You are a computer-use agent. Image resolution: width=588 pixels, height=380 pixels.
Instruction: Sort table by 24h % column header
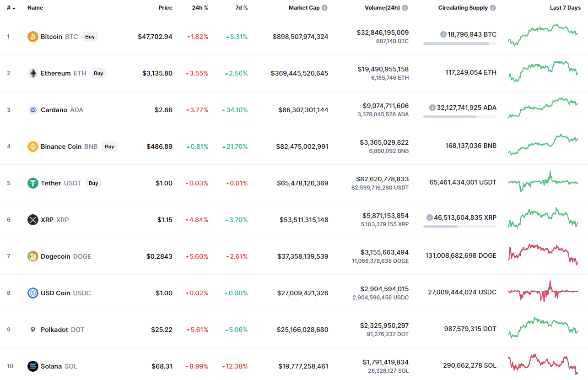200,8
